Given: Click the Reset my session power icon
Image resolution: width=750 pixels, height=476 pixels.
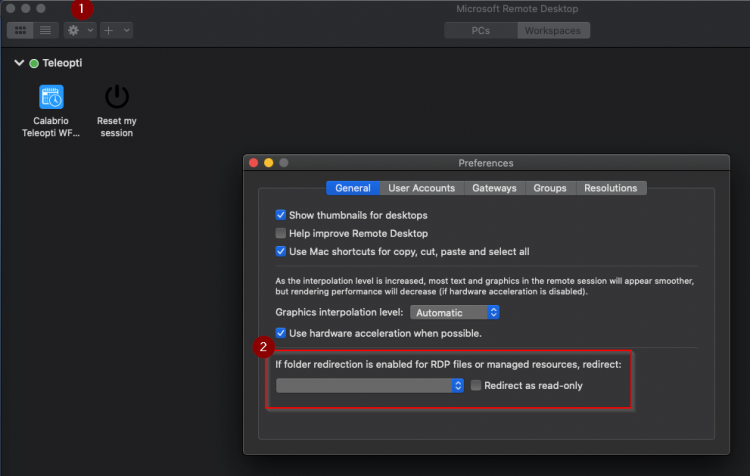Looking at the screenshot, I should click(x=117, y=97).
